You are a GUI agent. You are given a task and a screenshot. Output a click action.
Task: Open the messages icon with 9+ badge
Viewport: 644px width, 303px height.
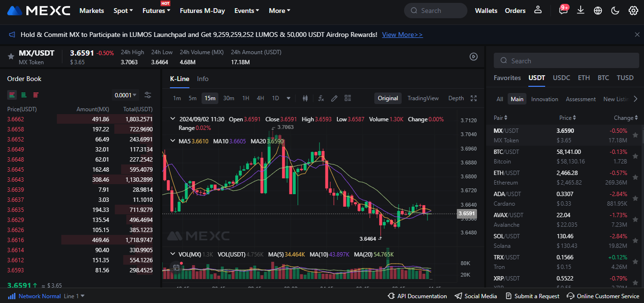tap(563, 10)
